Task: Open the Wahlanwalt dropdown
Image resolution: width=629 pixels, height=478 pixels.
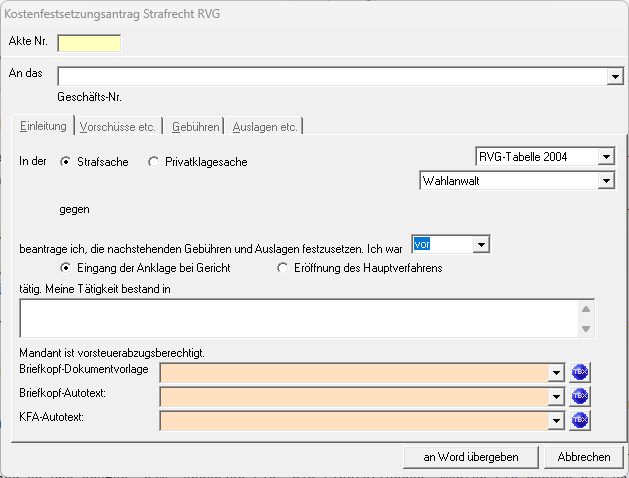Action: coord(606,181)
